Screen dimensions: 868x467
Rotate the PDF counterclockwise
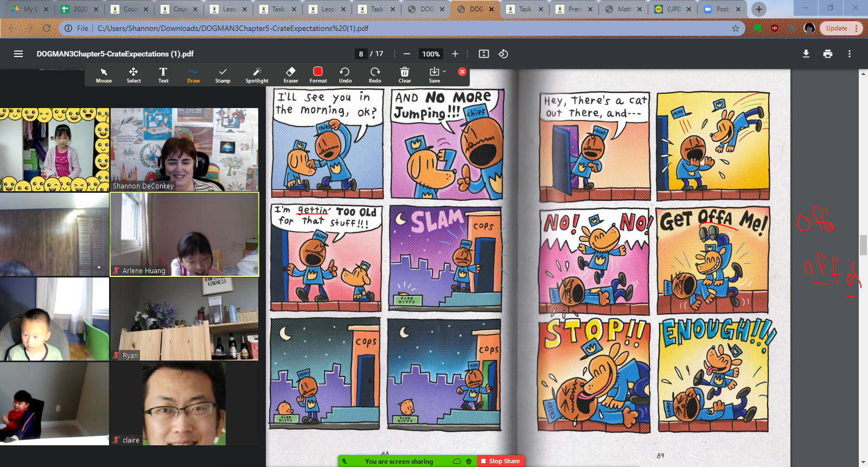[503, 54]
